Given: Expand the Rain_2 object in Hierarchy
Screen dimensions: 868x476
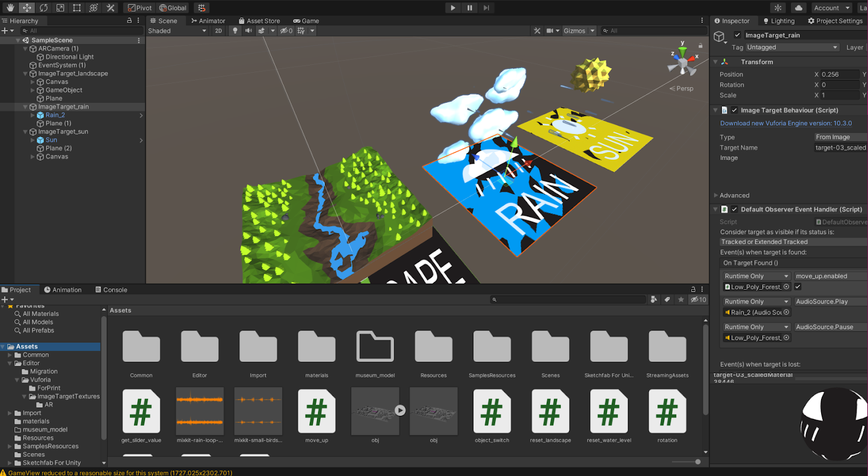Looking at the screenshot, I should click(x=33, y=115).
